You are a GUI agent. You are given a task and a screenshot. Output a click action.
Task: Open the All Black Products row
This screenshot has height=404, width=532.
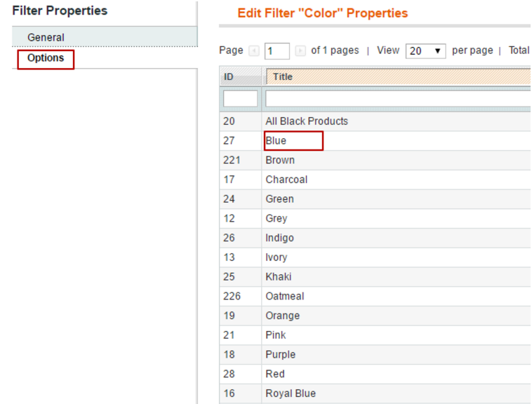coord(307,121)
